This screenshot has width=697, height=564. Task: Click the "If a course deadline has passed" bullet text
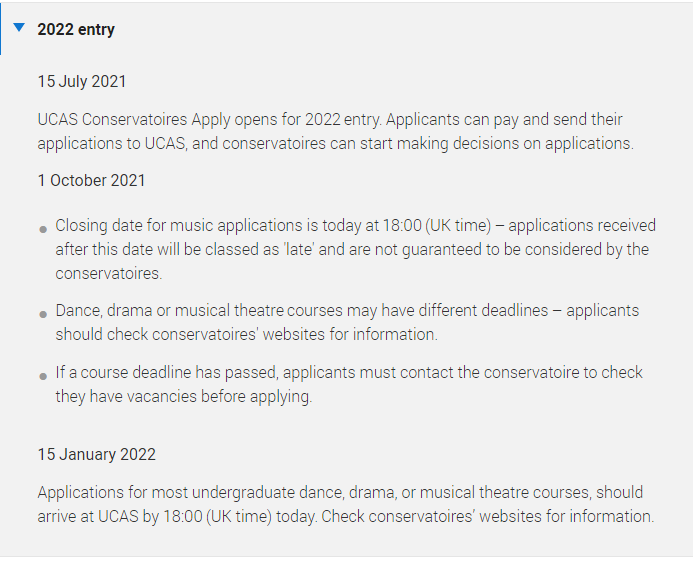click(x=349, y=384)
